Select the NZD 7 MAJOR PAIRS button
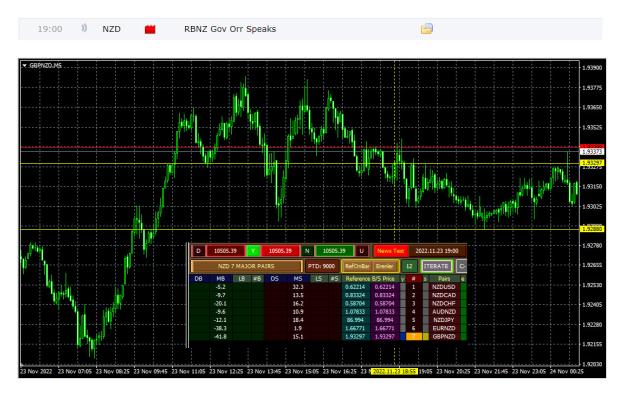The image size is (625, 397). [x=247, y=266]
